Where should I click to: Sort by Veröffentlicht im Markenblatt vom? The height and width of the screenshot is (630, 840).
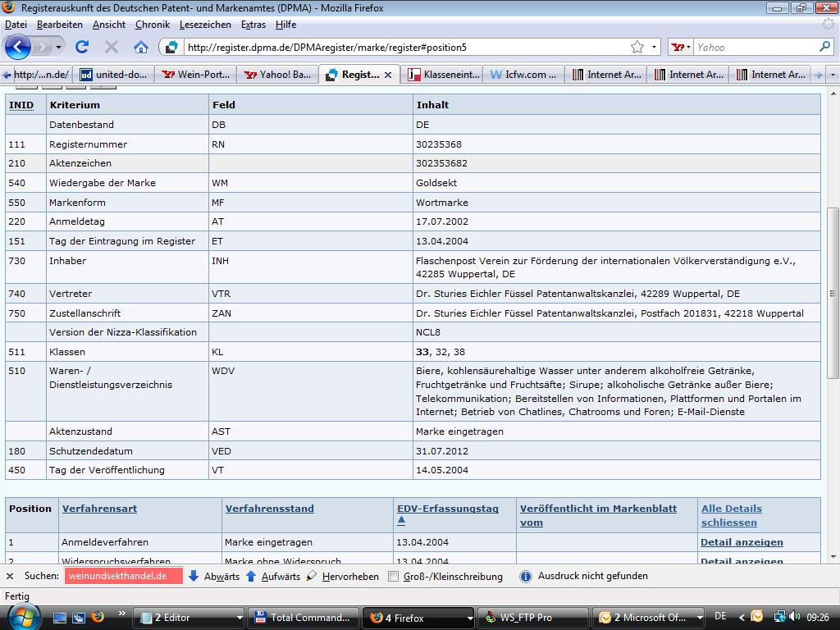(x=598, y=515)
